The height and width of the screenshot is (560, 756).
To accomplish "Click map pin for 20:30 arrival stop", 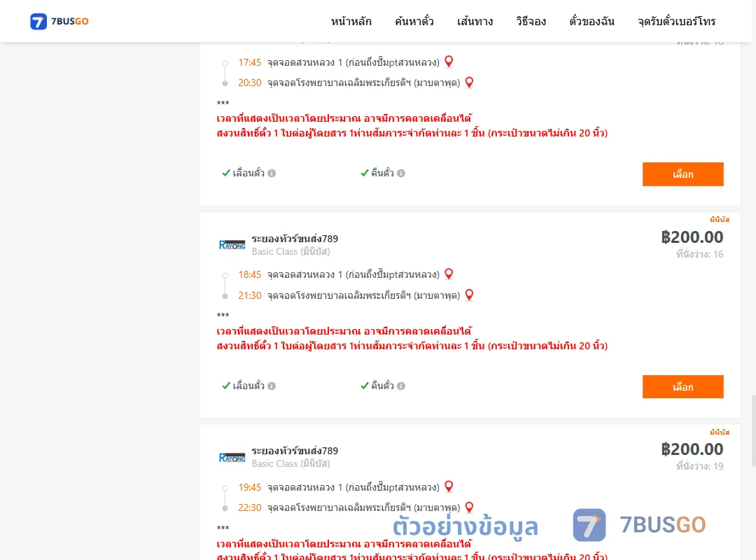I will (x=469, y=83).
